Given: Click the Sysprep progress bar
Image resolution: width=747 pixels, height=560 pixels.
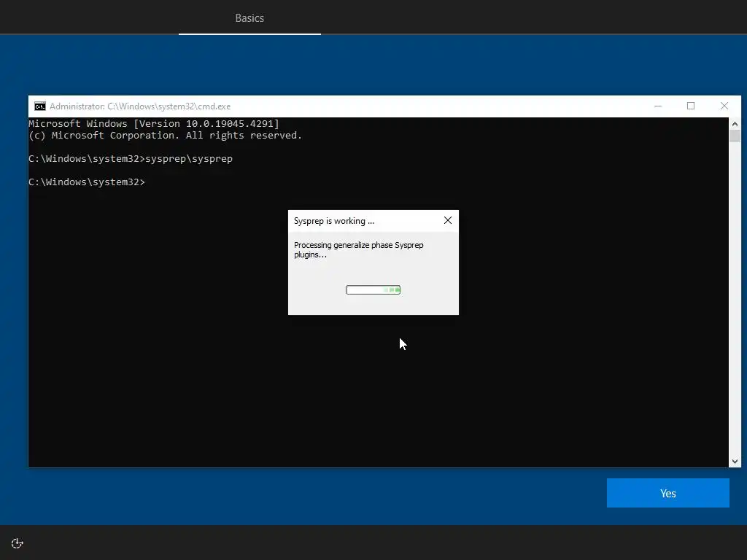Looking at the screenshot, I should pos(373,290).
